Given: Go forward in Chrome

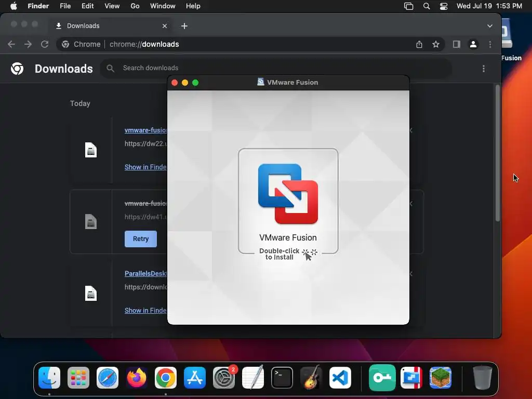Looking at the screenshot, I should click(x=28, y=44).
